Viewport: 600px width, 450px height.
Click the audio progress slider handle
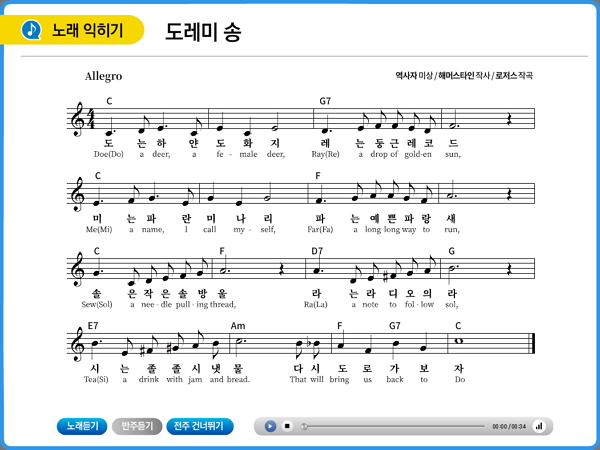pyautogui.click(x=304, y=426)
